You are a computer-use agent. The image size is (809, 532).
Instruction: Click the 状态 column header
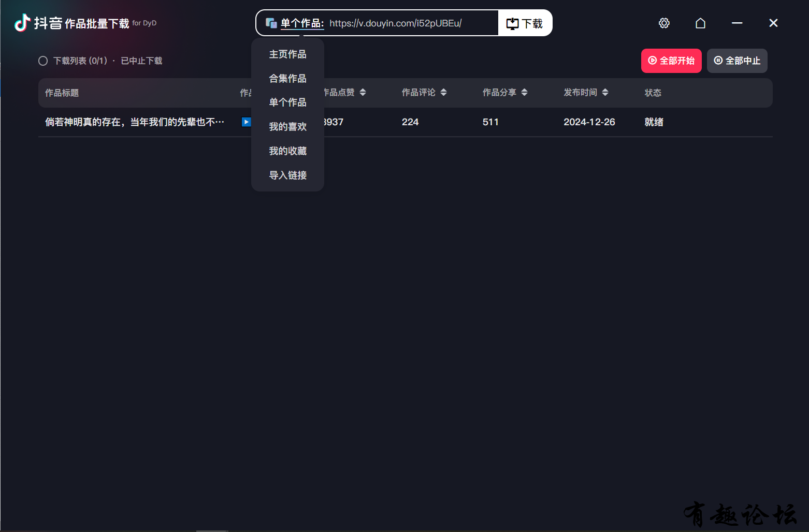(653, 93)
